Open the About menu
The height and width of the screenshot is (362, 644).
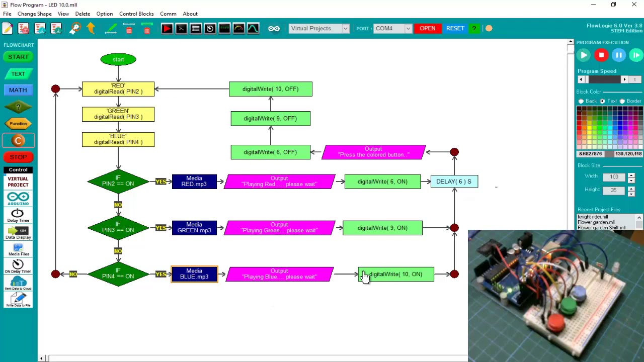coord(190,14)
